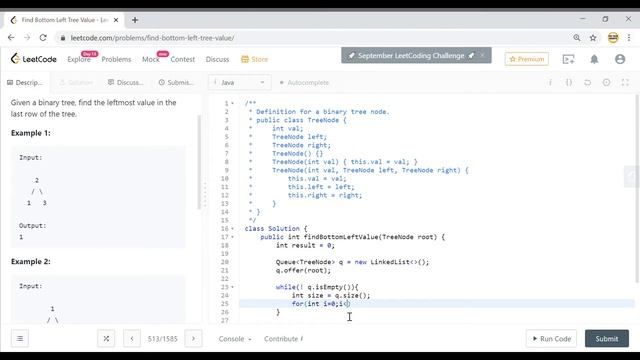Open the Java language dropdown
The height and width of the screenshot is (360, 640).
pyautogui.click(x=240, y=82)
